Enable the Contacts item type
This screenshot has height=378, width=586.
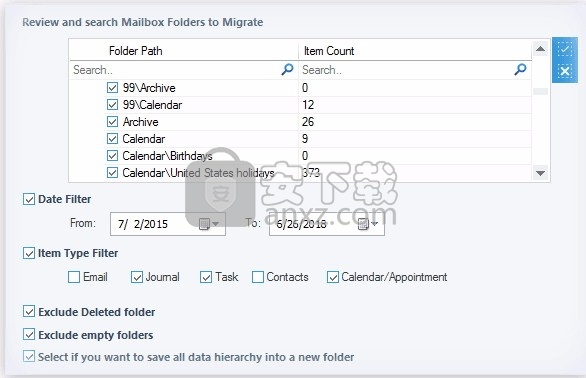coord(258,277)
